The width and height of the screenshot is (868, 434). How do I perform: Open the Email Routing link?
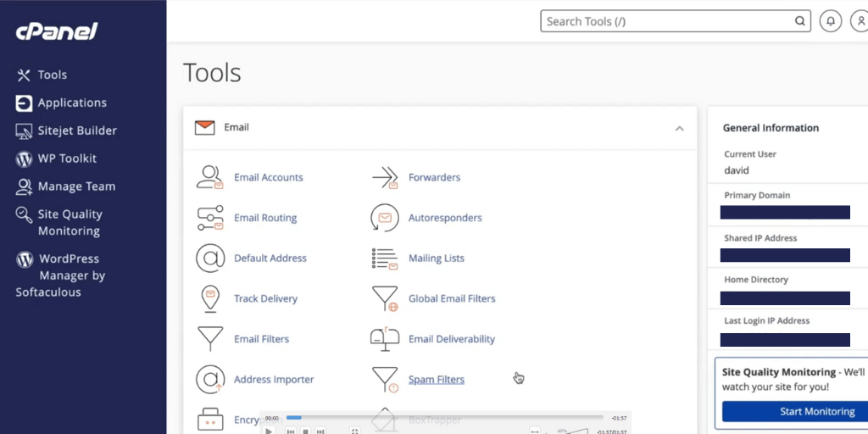265,218
